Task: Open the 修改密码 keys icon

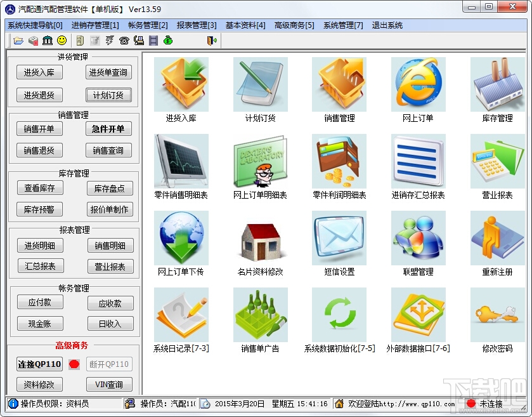Action: pyautogui.click(x=497, y=314)
